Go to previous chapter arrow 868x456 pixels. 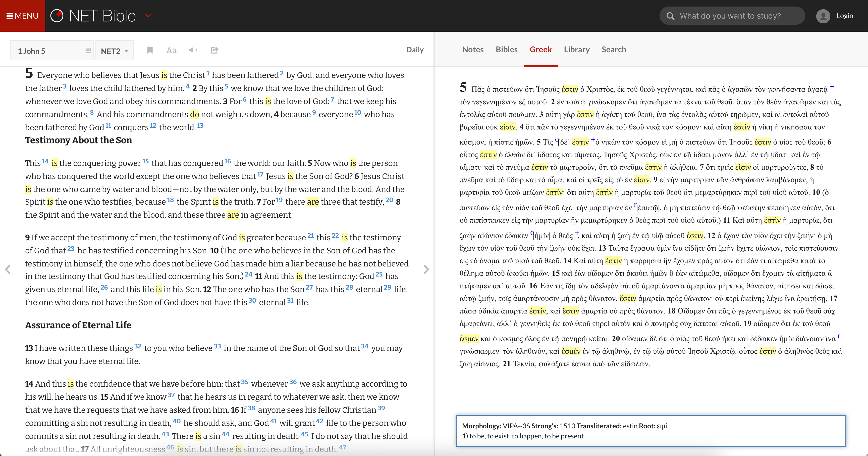click(8, 269)
